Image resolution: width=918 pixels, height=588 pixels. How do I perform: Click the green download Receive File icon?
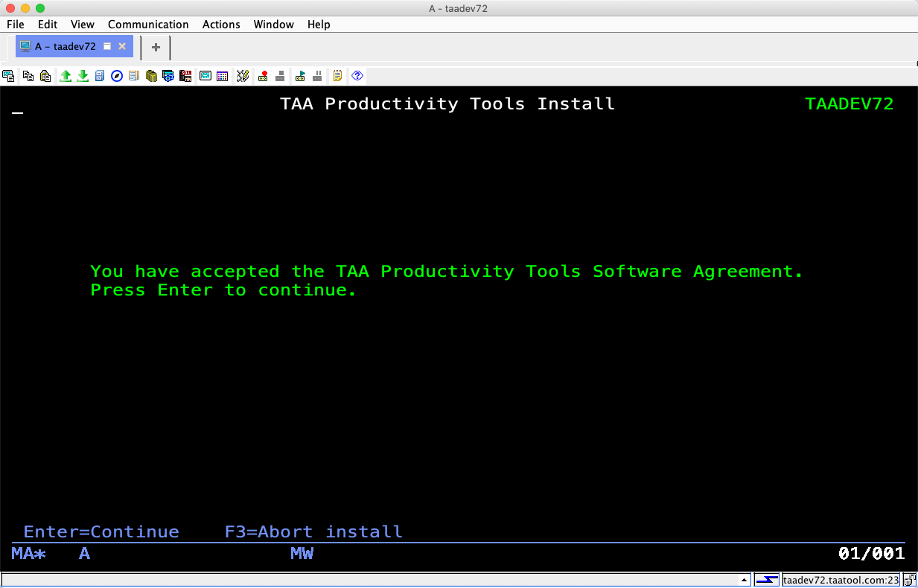coord(83,76)
